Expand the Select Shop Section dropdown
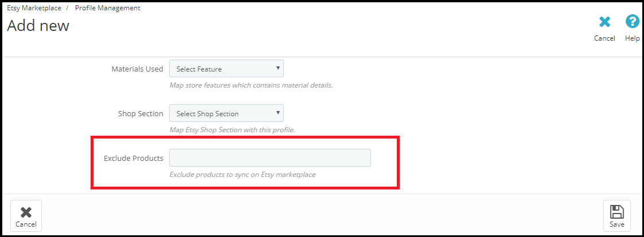This screenshot has height=237, width=644. pyautogui.click(x=226, y=113)
